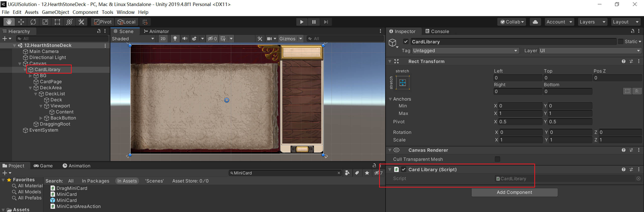
Task: Toggle scene visibility hidden objects count
Action: [x=212, y=39]
